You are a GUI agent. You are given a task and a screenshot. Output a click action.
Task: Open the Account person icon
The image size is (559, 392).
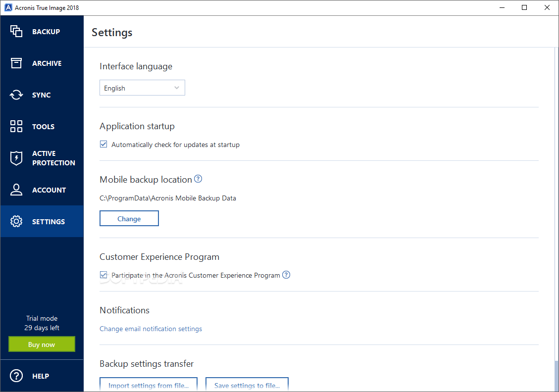16,190
